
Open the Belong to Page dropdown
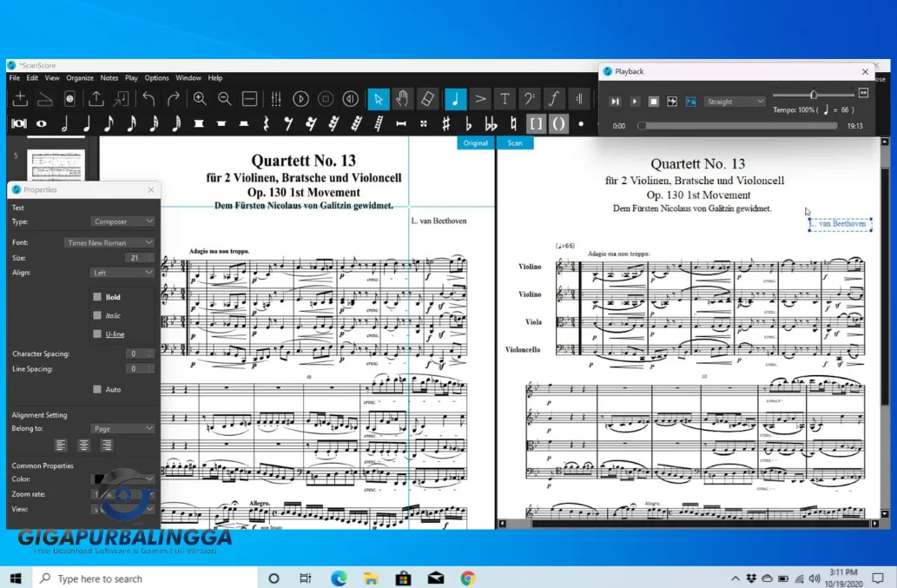[x=122, y=428]
